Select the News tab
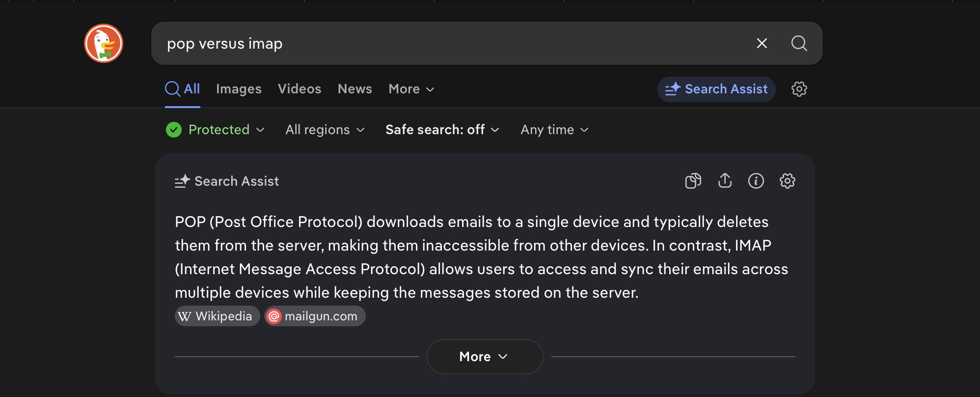 coord(354,89)
